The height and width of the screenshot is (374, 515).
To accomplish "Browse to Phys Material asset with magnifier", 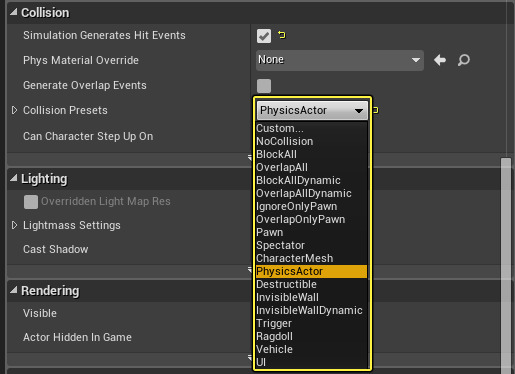I will [464, 60].
